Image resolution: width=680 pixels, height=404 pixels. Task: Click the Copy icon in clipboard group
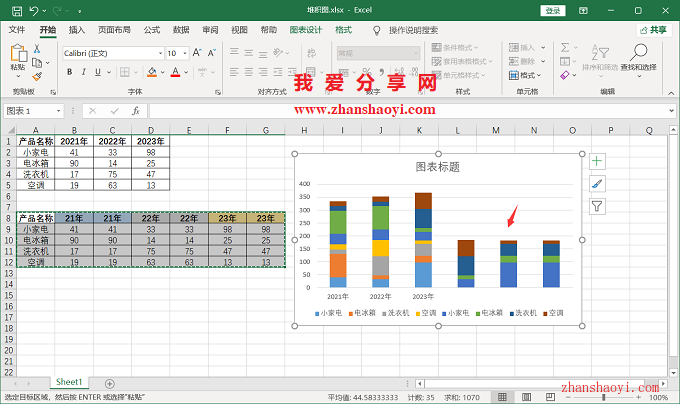pyautogui.click(x=37, y=63)
